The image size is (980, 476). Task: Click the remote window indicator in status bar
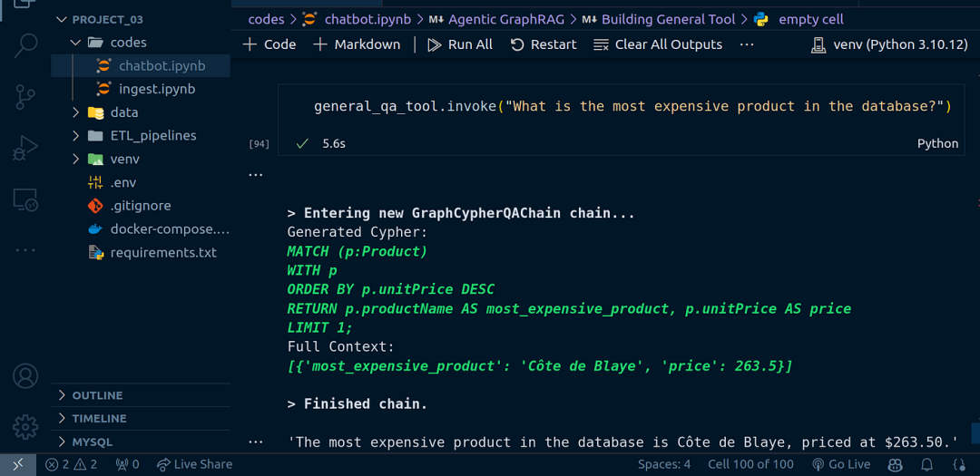coord(17,464)
